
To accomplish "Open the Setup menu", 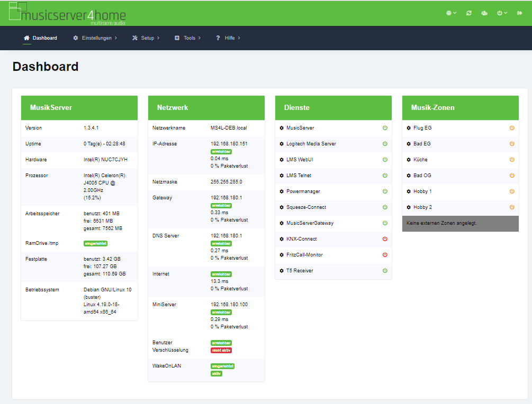I will (x=146, y=38).
